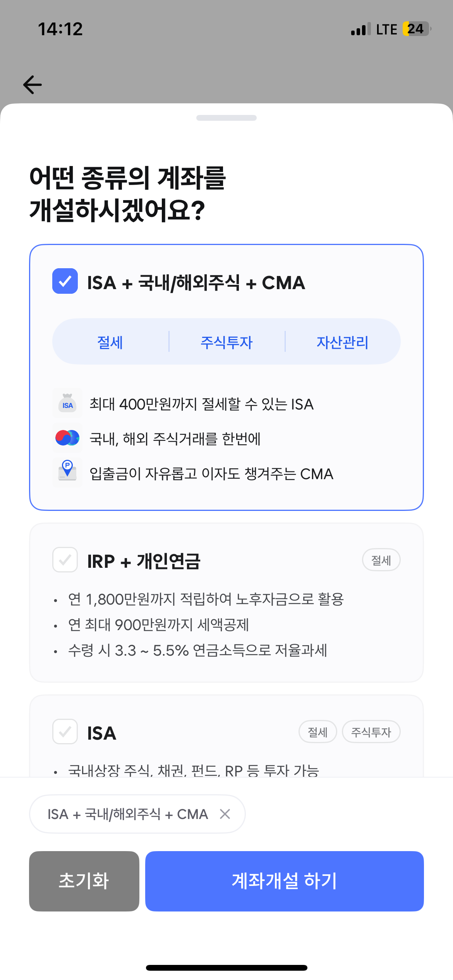453x980 pixels.
Task: Tap the 절세 tag on ISA card
Action: [x=317, y=732]
